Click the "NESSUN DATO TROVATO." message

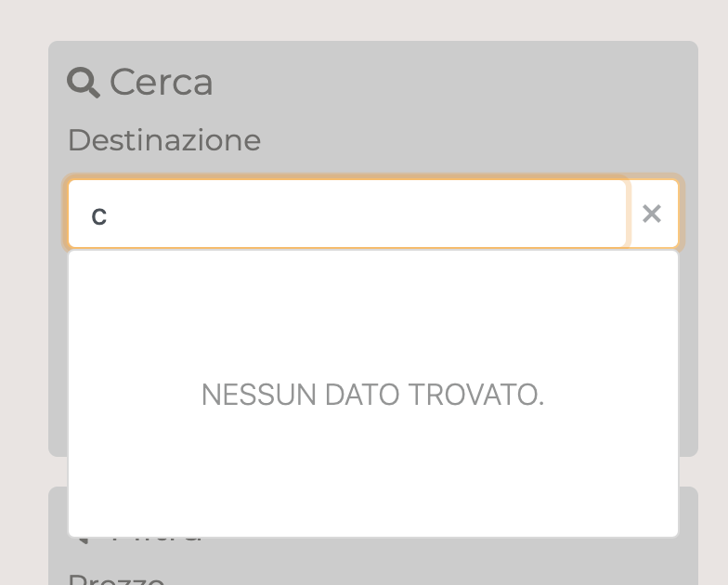coord(372,396)
